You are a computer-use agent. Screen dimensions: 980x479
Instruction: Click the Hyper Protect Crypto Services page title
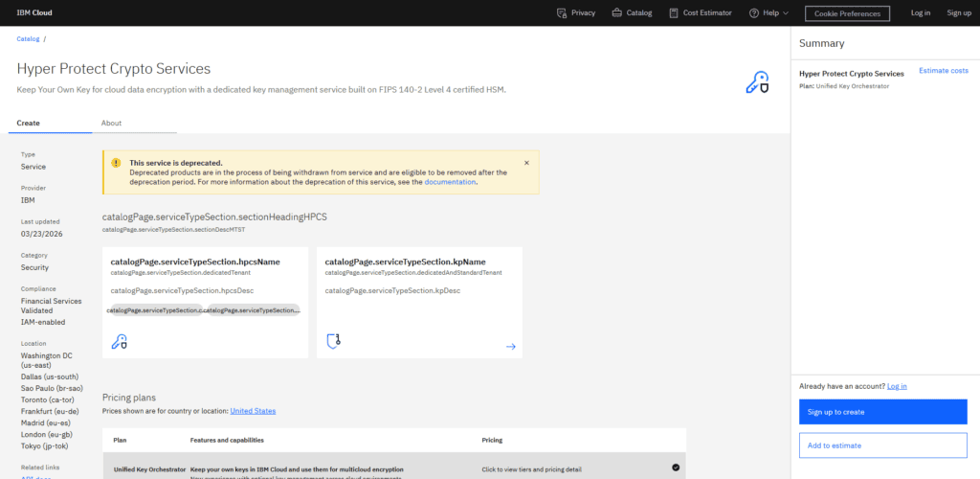click(114, 69)
